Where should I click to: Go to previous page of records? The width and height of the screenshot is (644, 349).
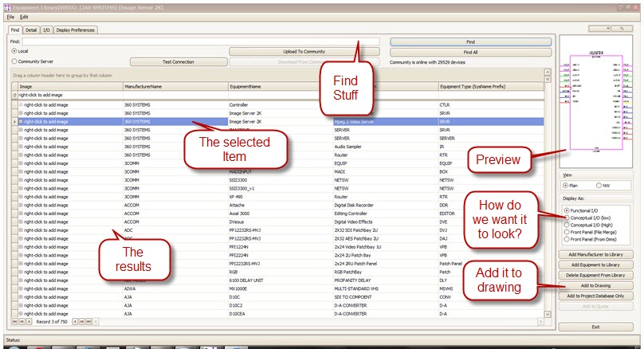(22, 322)
